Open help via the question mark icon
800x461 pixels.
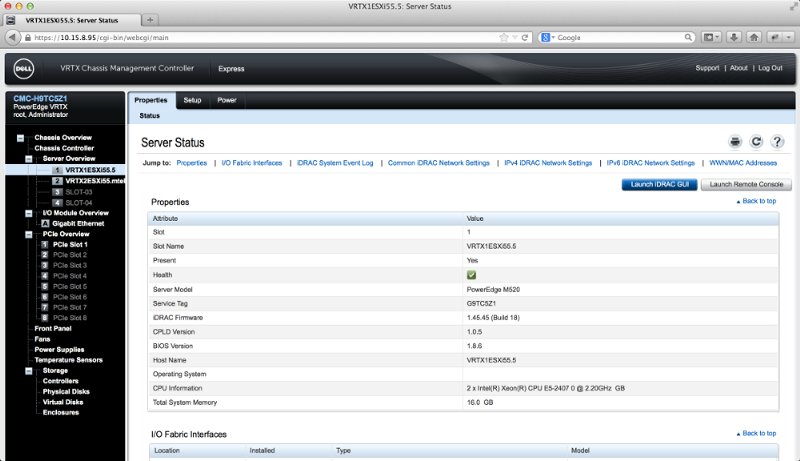777,142
